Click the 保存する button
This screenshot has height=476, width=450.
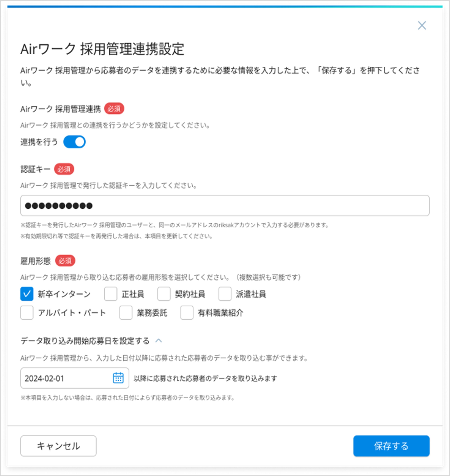coord(391,446)
